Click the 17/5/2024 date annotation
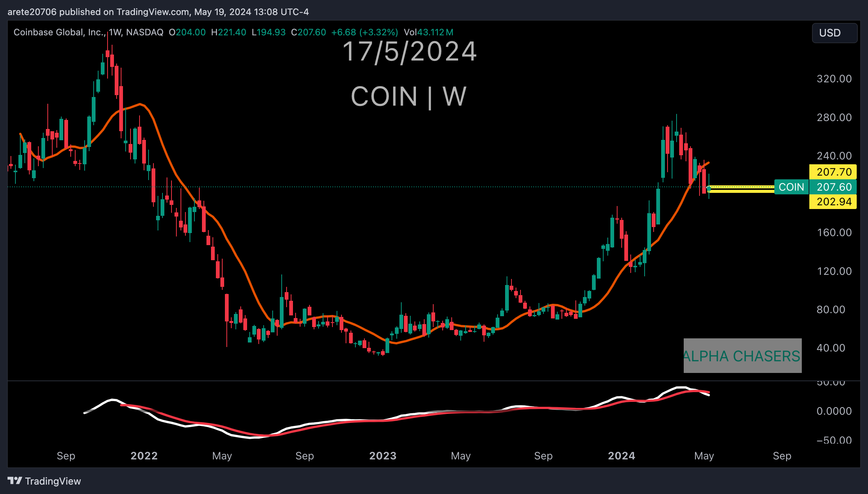 [x=410, y=52]
